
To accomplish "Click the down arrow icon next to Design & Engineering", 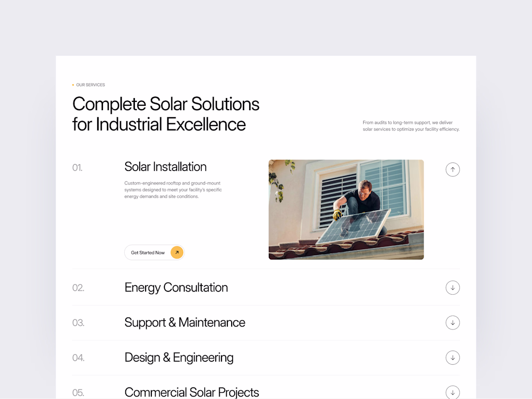I will click(453, 357).
